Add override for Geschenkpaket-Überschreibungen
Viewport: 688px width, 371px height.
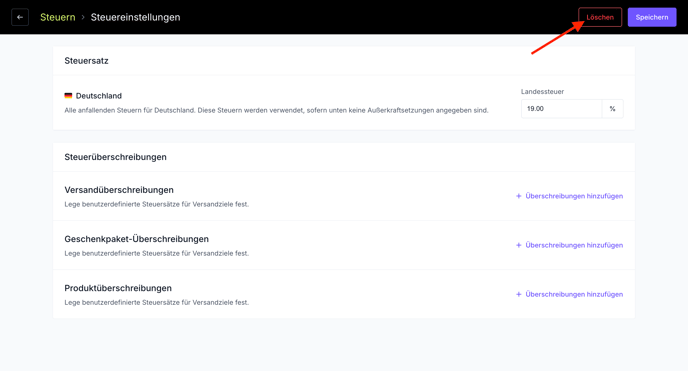(569, 245)
